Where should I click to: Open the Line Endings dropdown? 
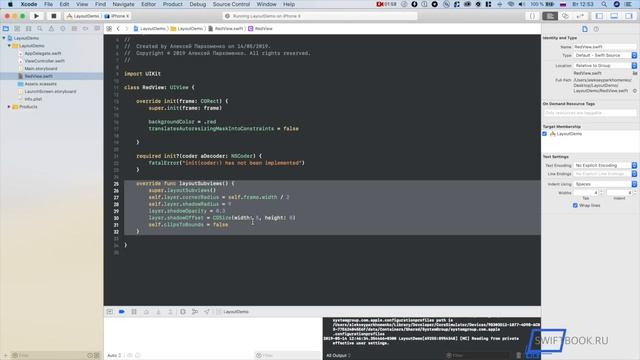tap(605, 174)
